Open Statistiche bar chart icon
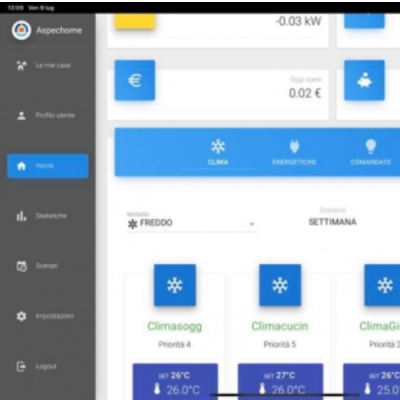This screenshot has height=400, width=400. coord(21,216)
